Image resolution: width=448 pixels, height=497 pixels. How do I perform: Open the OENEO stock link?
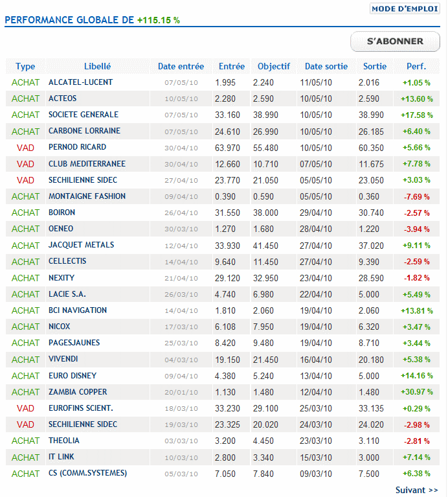point(61,229)
